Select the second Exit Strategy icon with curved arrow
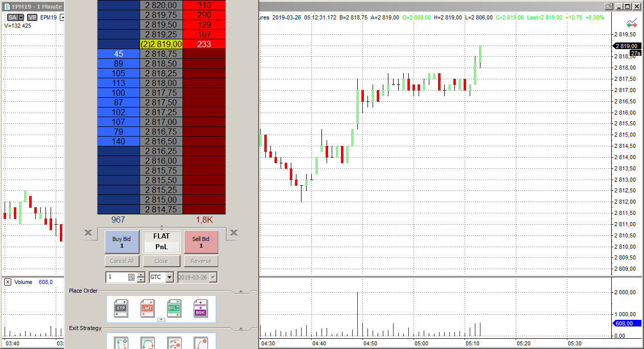The height and width of the screenshot is (349, 644). point(147,343)
